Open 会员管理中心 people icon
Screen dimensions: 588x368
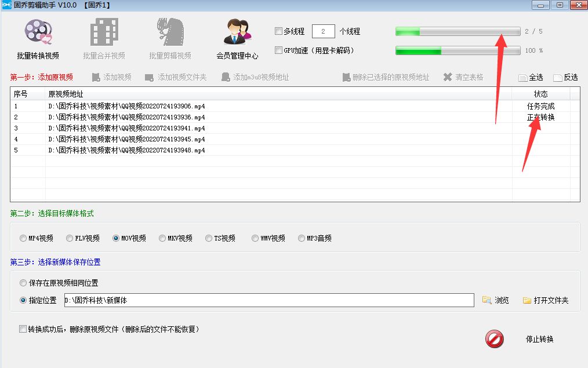click(237, 32)
